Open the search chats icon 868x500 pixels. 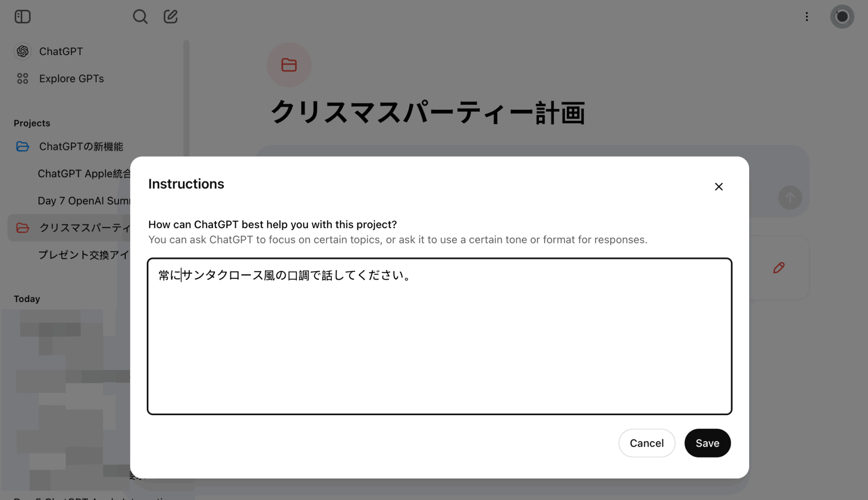pos(140,17)
